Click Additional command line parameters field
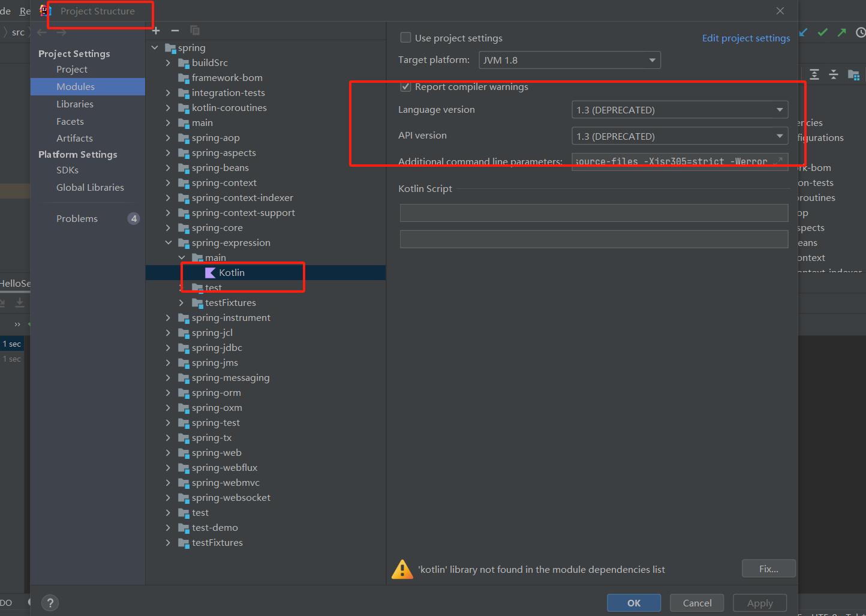This screenshot has height=616, width=866. click(680, 161)
